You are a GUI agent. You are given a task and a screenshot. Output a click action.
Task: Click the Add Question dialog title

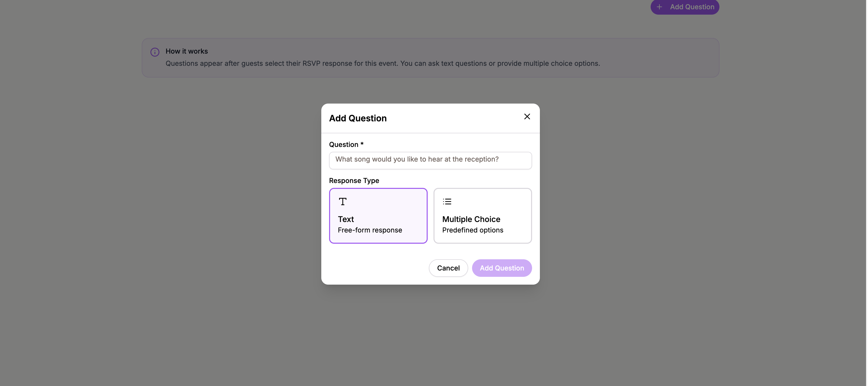point(358,118)
